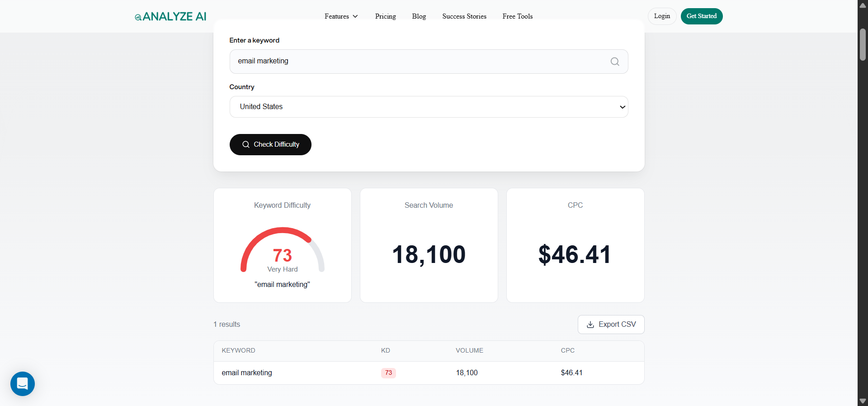Click the red 73 KD badge in table

388,373
